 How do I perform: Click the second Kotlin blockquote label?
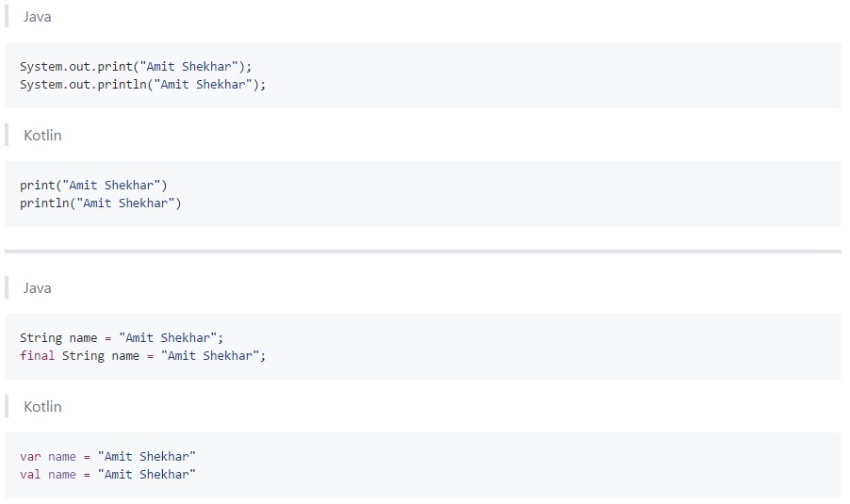pyautogui.click(x=42, y=406)
